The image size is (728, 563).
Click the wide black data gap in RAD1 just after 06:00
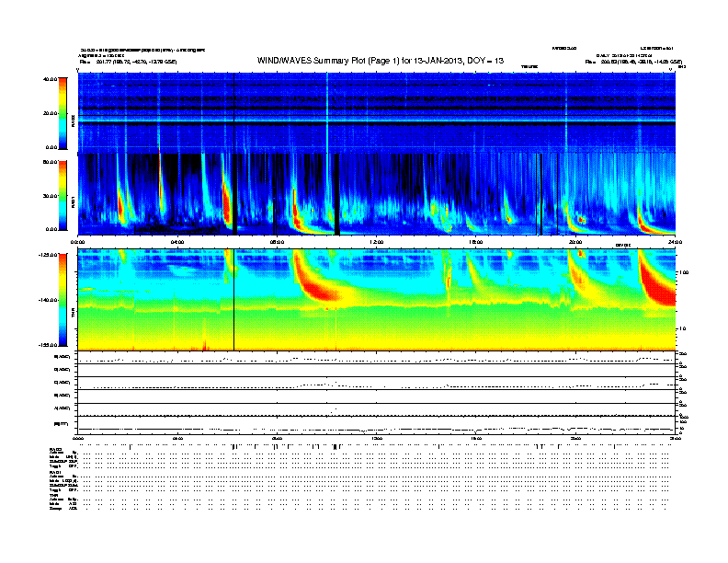235,194
